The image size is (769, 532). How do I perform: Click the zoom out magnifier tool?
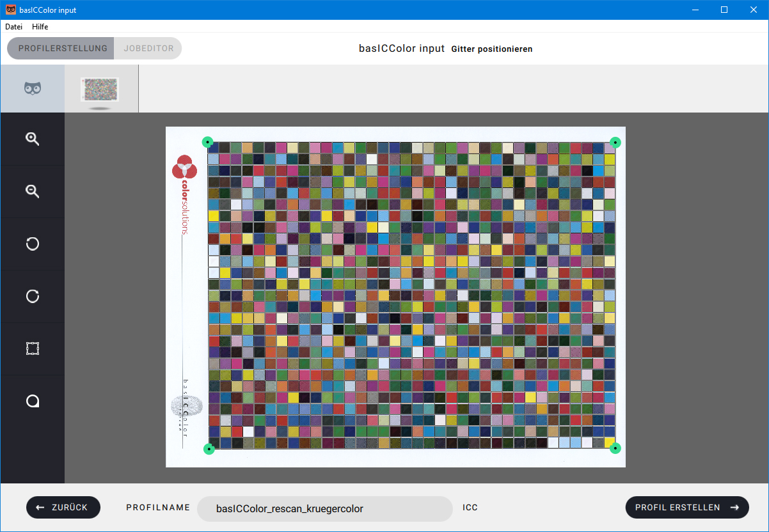point(32,191)
